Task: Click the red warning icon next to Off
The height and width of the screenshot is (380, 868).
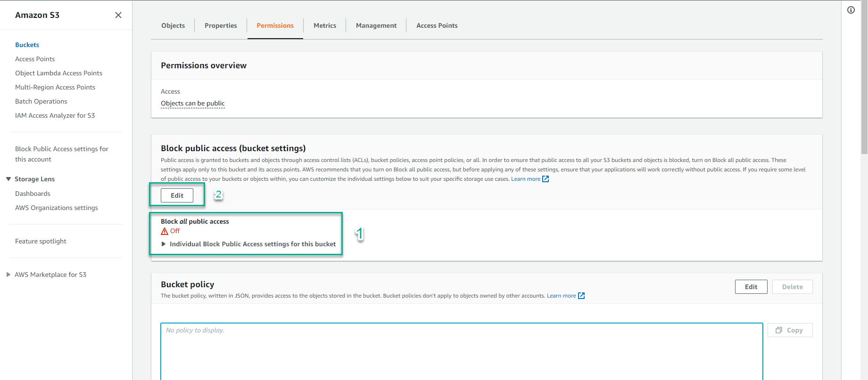Action: coord(165,231)
